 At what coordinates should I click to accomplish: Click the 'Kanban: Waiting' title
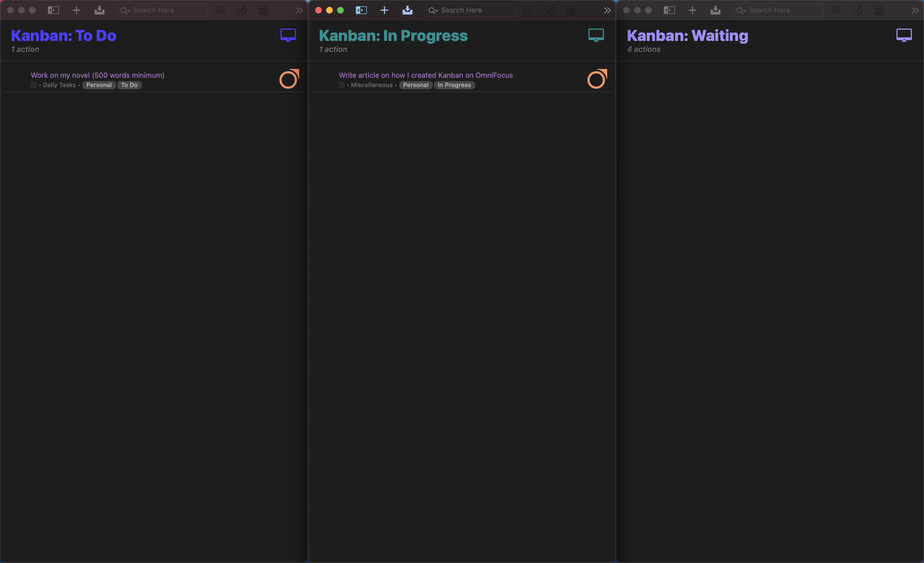pyautogui.click(x=688, y=36)
